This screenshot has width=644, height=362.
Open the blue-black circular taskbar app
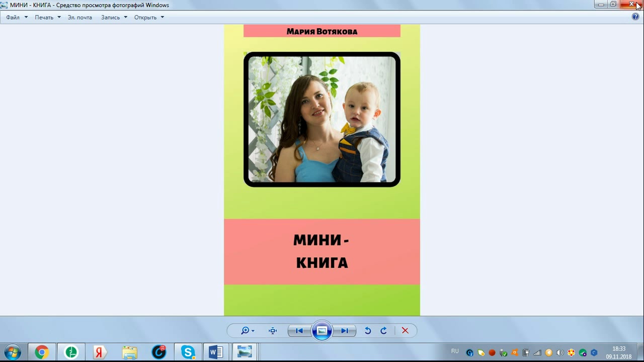coord(158,352)
